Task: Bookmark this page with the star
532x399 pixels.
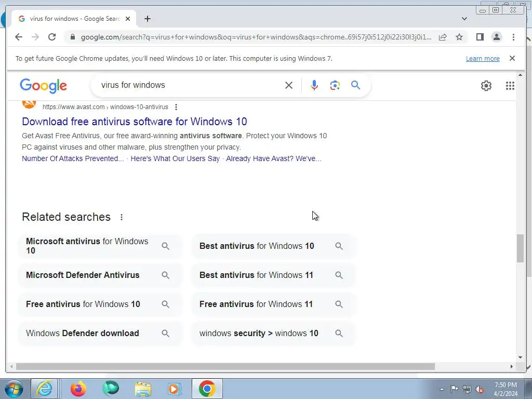Action: click(459, 37)
